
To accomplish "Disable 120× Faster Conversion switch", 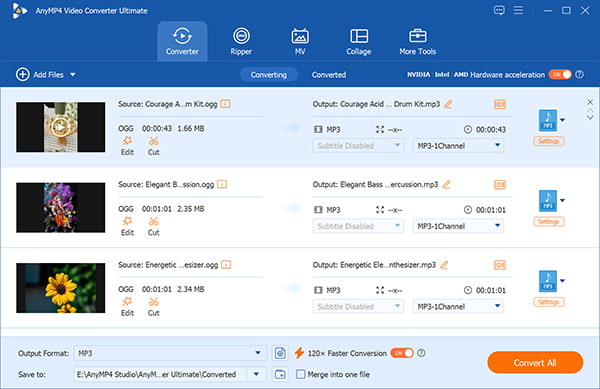I will pos(402,353).
